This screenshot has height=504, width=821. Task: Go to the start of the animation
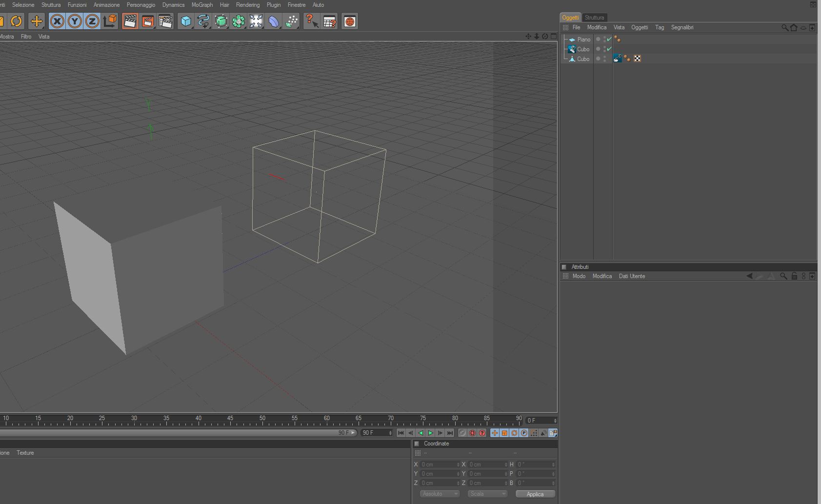click(x=401, y=433)
